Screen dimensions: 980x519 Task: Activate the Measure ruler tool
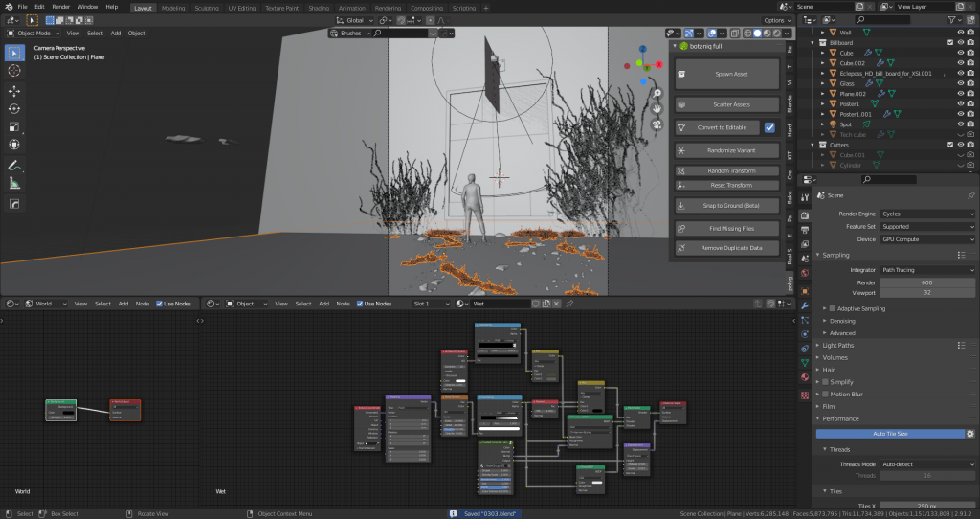click(x=14, y=183)
